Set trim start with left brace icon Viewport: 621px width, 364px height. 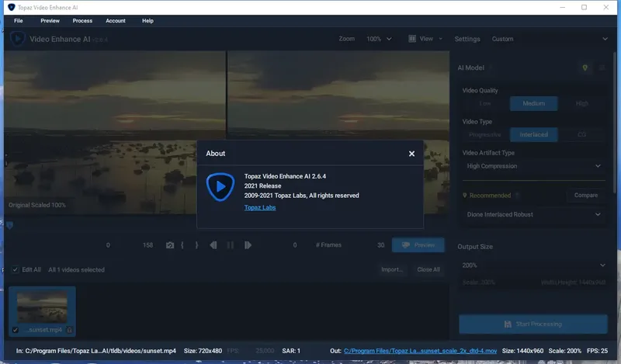coord(182,245)
